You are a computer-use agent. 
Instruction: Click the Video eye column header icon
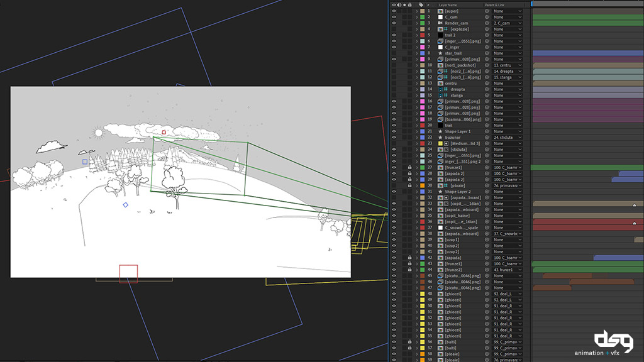coord(394,5)
